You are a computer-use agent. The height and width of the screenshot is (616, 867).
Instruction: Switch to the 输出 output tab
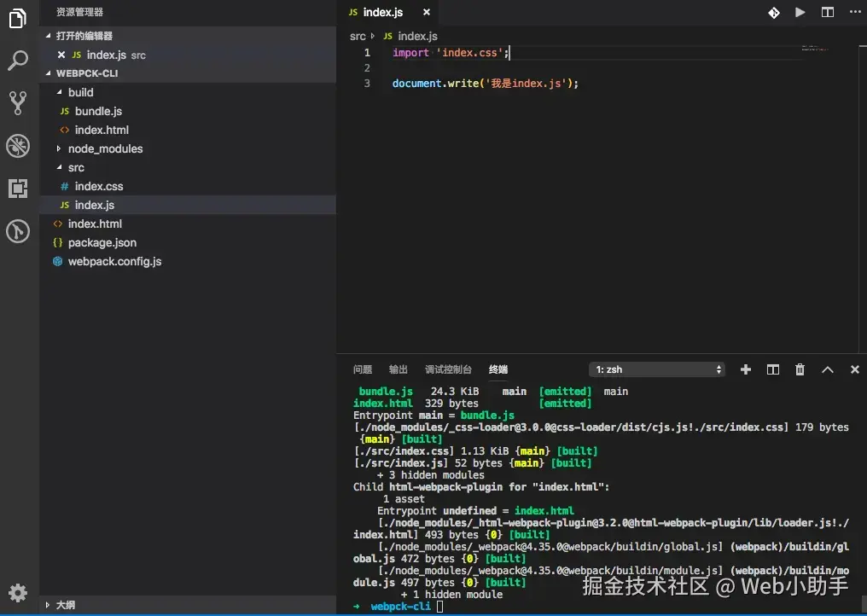[399, 369]
